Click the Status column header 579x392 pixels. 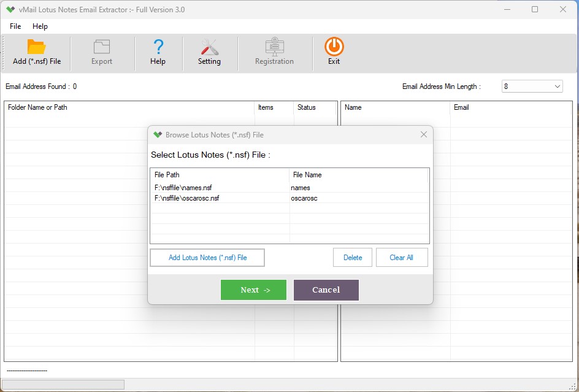point(315,107)
